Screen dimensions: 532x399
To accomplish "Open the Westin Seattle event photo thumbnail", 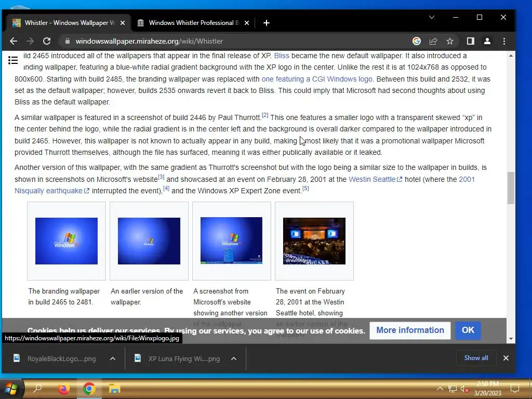I will pos(314,241).
